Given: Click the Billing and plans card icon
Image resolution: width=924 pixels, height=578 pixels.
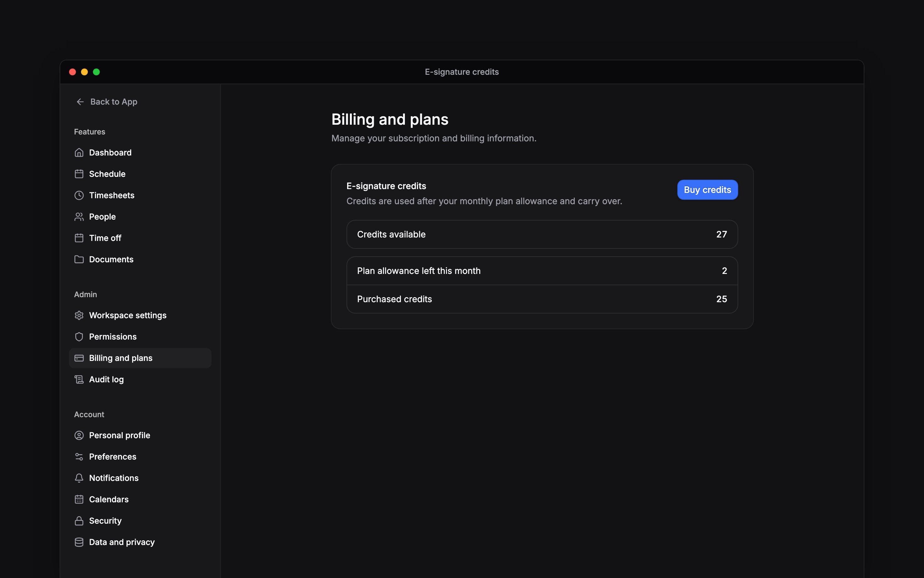Looking at the screenshot, I should click(x=79, y=358).
